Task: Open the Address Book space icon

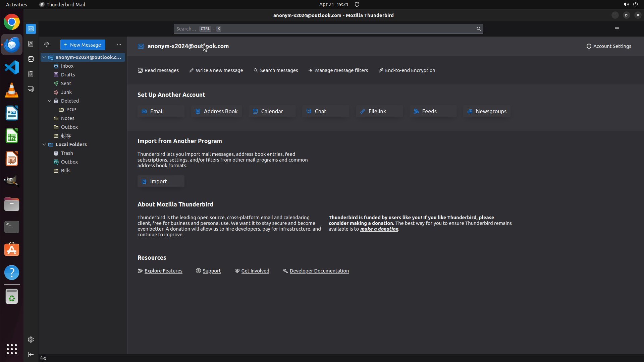Action: (31, 44)
